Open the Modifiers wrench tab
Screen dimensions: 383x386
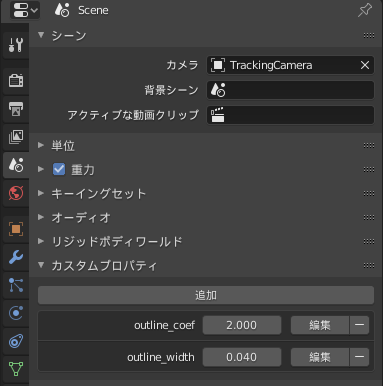tap(16, 257)
